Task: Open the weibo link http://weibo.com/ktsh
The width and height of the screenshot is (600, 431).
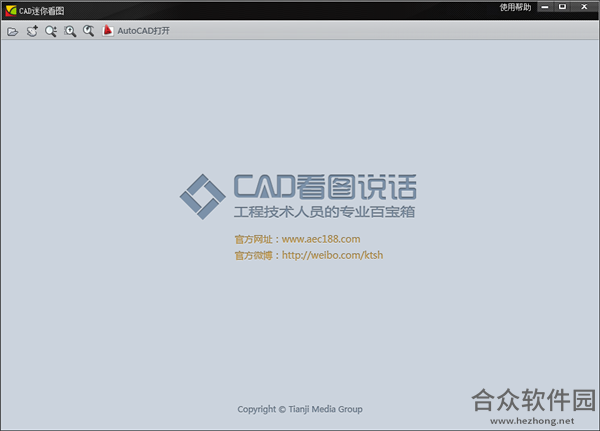Action: point(332,255)
